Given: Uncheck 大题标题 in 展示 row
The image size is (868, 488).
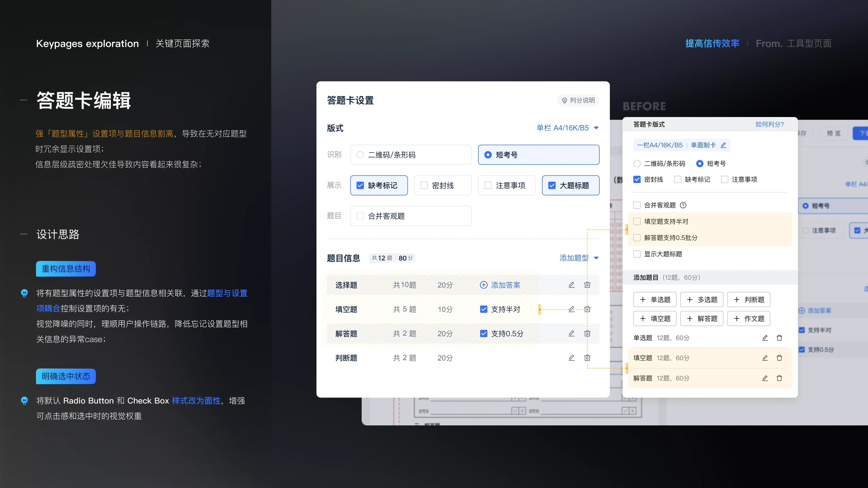Looking at the screenshot, I should click(571, 185).
